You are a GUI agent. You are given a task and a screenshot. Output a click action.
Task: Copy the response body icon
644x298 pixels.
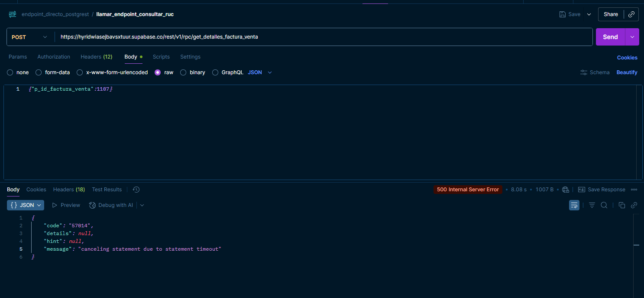pyautogui.click(x=622, y=205)
